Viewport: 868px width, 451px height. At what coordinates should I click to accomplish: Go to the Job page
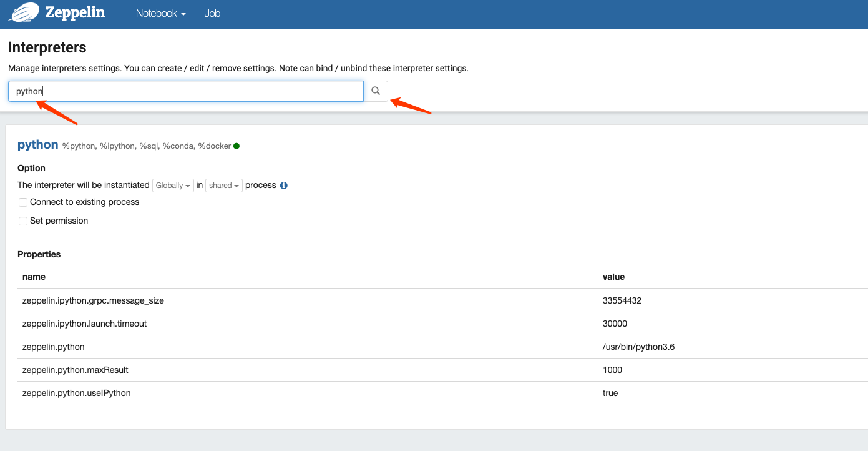[x=212, y=14]
